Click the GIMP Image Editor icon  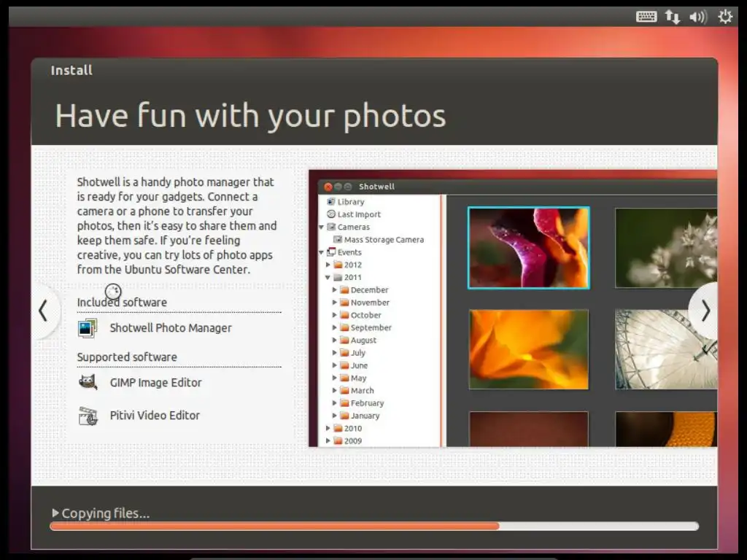click(88, 382)
